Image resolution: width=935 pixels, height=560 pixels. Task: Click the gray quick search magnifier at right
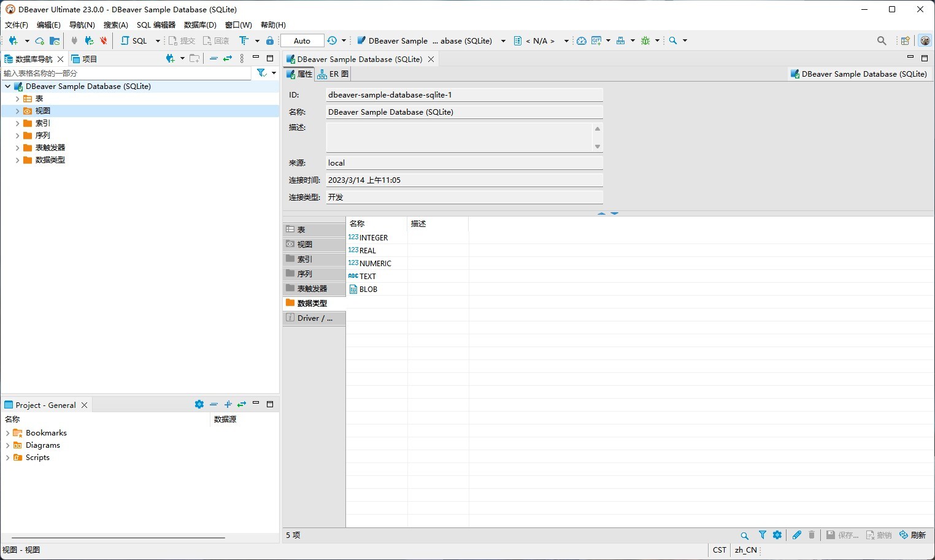[x=882, y=40]
